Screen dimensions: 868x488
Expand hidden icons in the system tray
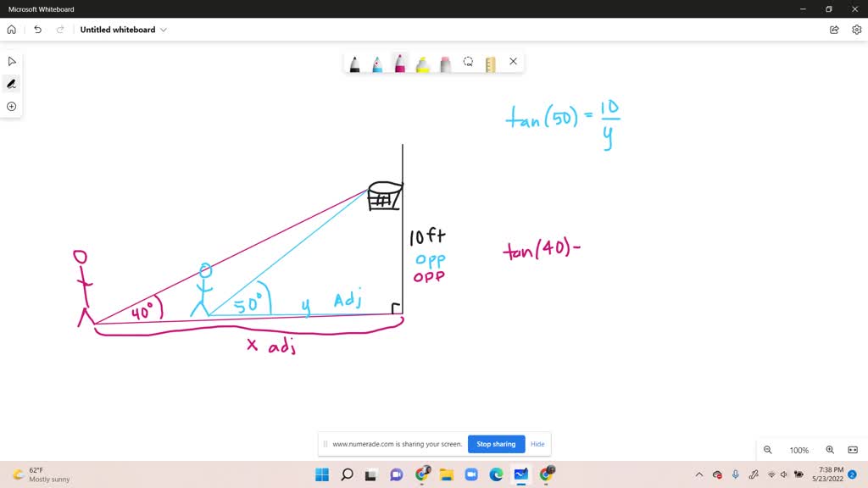tap(698, 474)
